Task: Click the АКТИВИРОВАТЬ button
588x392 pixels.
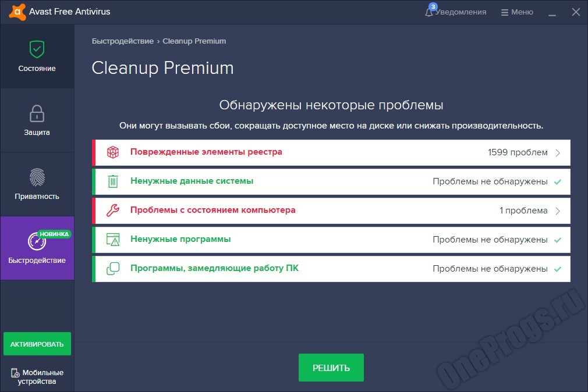Action: point(37,344)
